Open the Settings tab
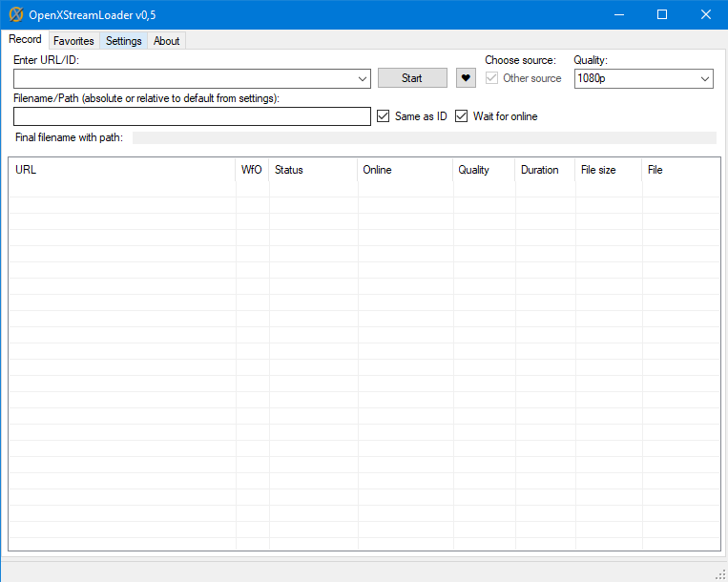728x582 pixels. pos(123,41)
